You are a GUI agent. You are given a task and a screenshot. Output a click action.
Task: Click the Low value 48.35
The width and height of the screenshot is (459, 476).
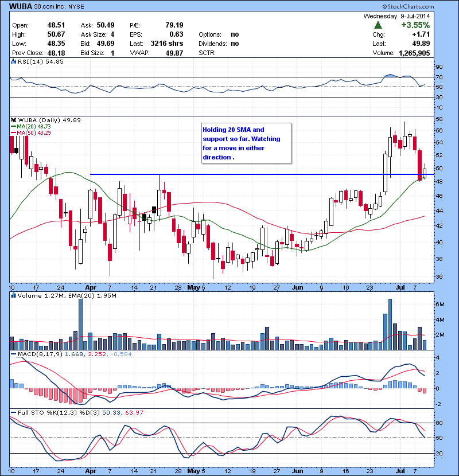click(x=56, y=44)
